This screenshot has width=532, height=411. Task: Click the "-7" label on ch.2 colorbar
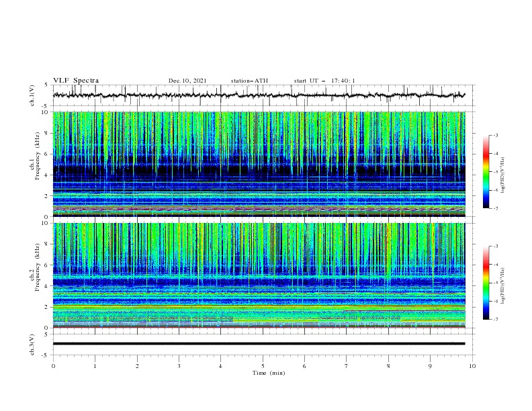pyautogui.click(x=496, y=320)
